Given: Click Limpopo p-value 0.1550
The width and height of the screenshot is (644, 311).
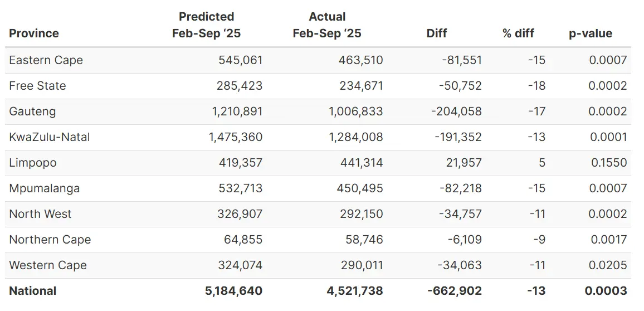Looking at the screenshot, I should (608, 163).
